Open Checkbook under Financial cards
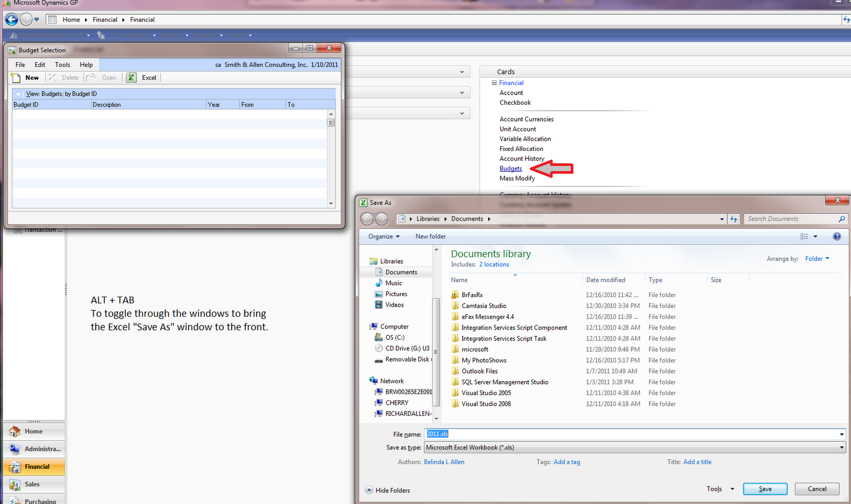The image size is (851, 504). (515, 103)
